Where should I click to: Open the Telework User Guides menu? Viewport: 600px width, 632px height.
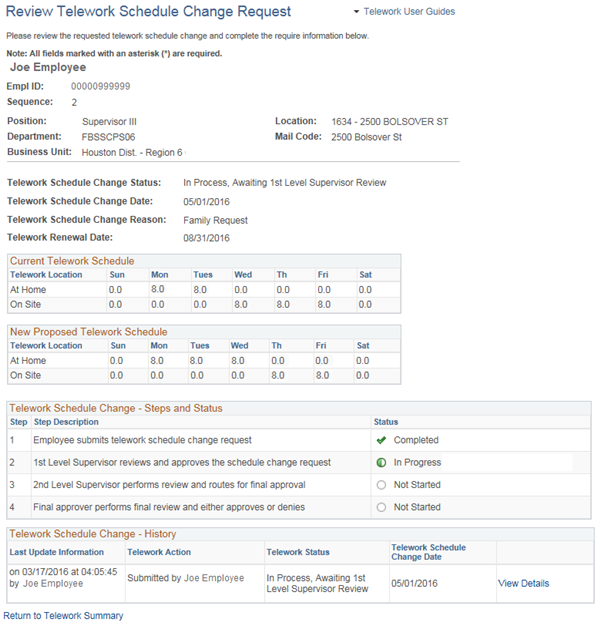coord(410,12)
